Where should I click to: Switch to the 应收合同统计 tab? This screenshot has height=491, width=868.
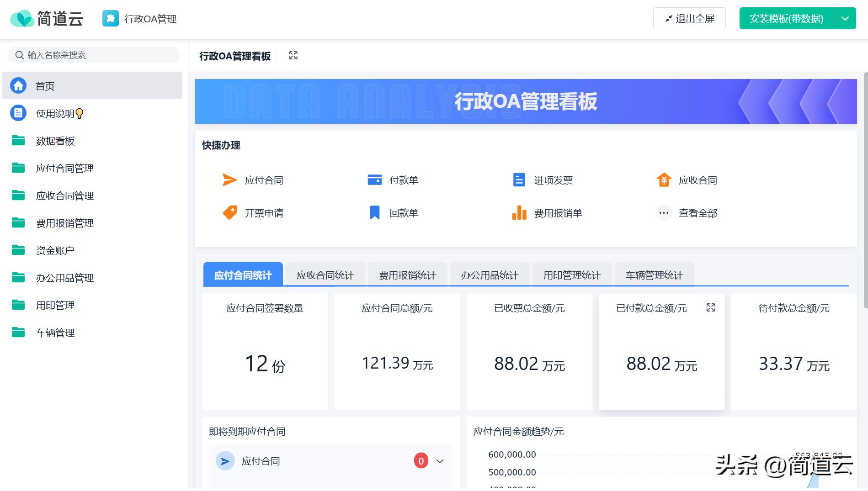point(325,275)
